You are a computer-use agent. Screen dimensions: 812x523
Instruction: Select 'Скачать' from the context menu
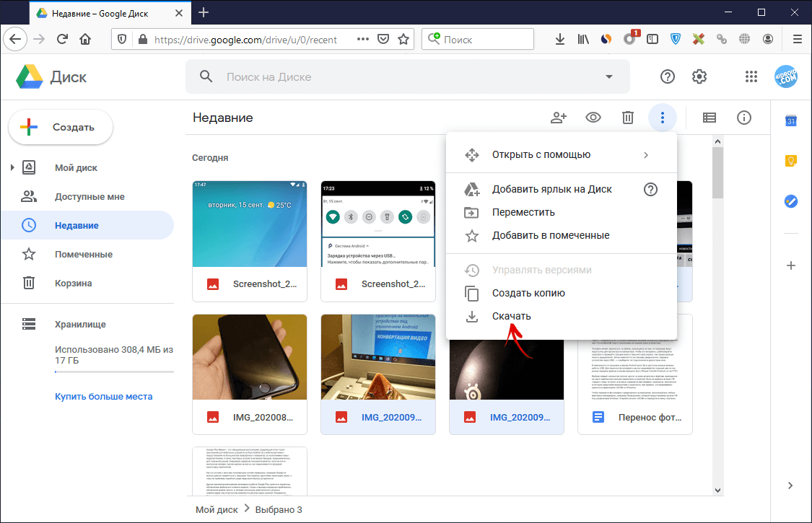(511, 316)
